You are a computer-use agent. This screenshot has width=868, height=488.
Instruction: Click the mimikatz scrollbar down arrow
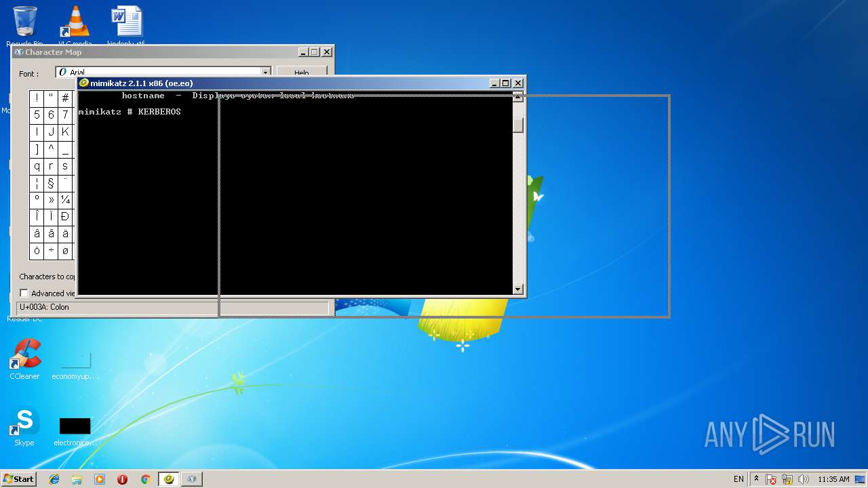pyautogui.click(x=518, y=289)
